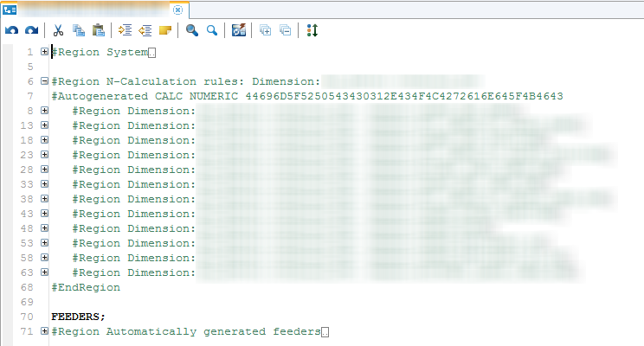Click line number 7 in gutter
Image resolution: width=644 pixels, height=346 pixels.
30,97
